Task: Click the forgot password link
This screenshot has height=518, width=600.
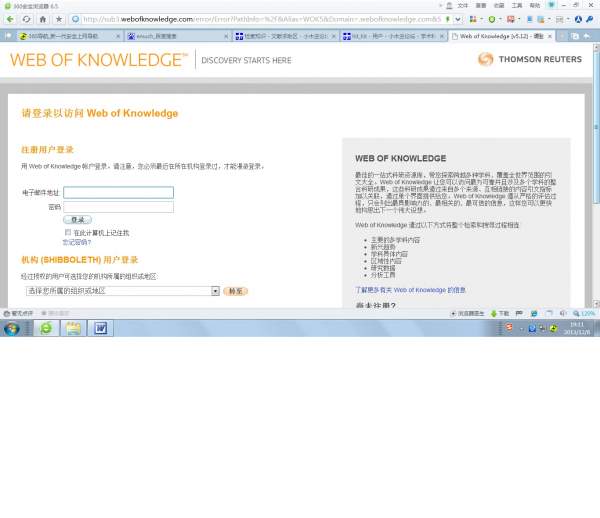Action: pos(77,242)
